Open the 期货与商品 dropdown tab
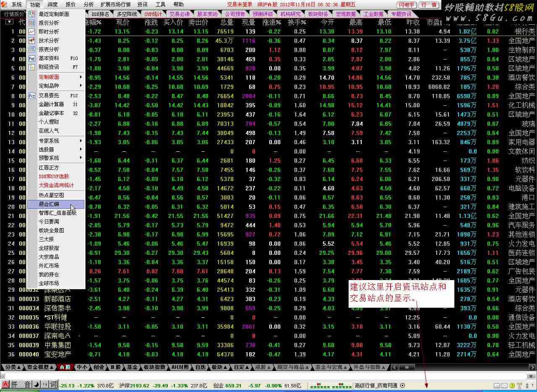Screen dimensions: 537x392 pos(293,367)
